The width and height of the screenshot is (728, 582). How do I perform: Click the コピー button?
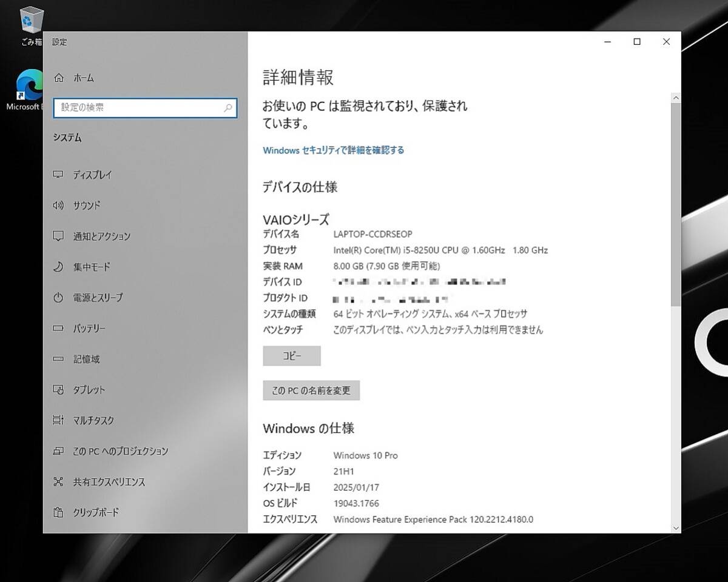click(292, 356)
